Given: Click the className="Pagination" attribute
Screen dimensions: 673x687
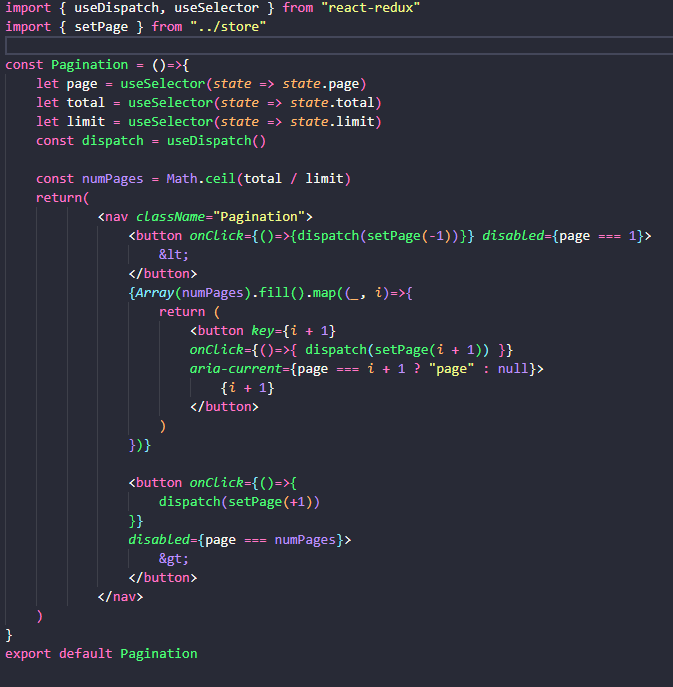Looking at the screenshot, I should [220, 217].
